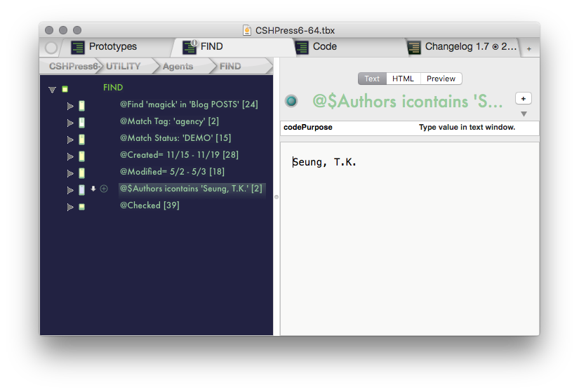Viewport: 579px width, 392px height.
Task: Expand the @Match Status: 'DEMO' agent
Action: (x=69, y=140)
